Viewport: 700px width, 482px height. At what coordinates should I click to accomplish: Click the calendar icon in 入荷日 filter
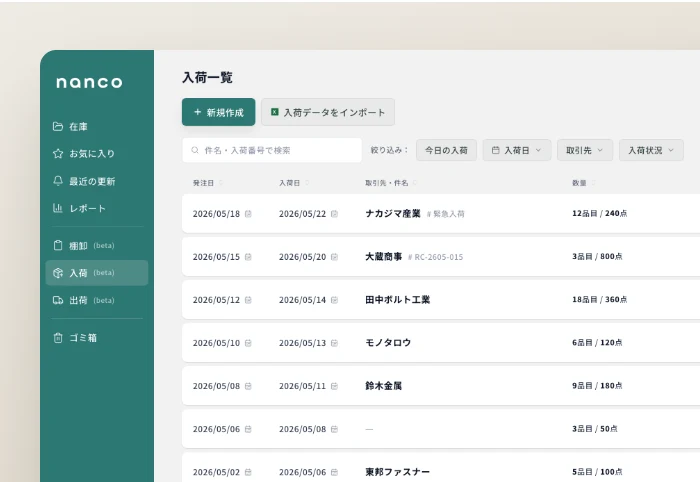495,150
